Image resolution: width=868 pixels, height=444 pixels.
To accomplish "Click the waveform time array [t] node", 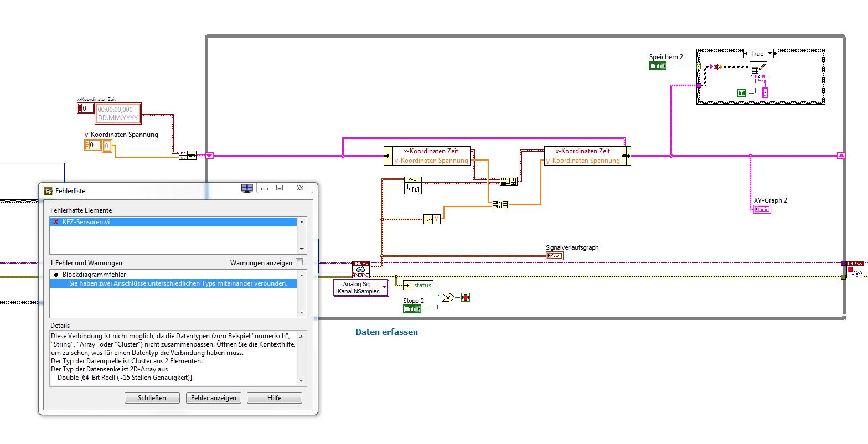I will (x=413, y=185).
